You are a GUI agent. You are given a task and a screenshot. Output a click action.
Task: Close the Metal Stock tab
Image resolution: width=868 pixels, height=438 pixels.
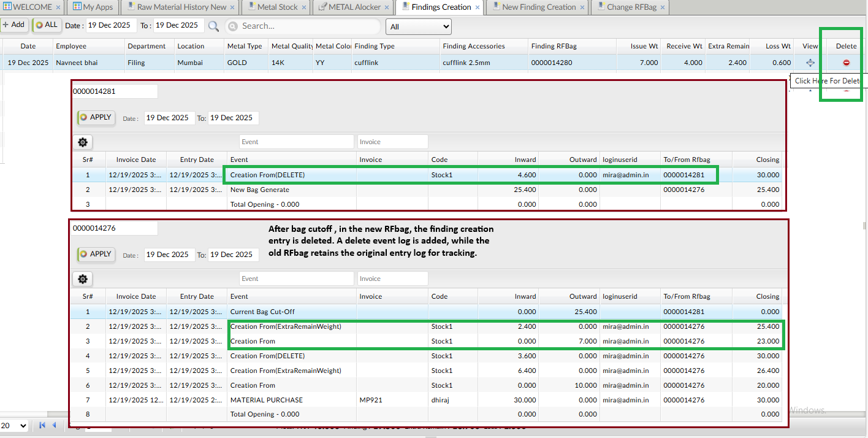pyautogui.click(x=305, y=7)
